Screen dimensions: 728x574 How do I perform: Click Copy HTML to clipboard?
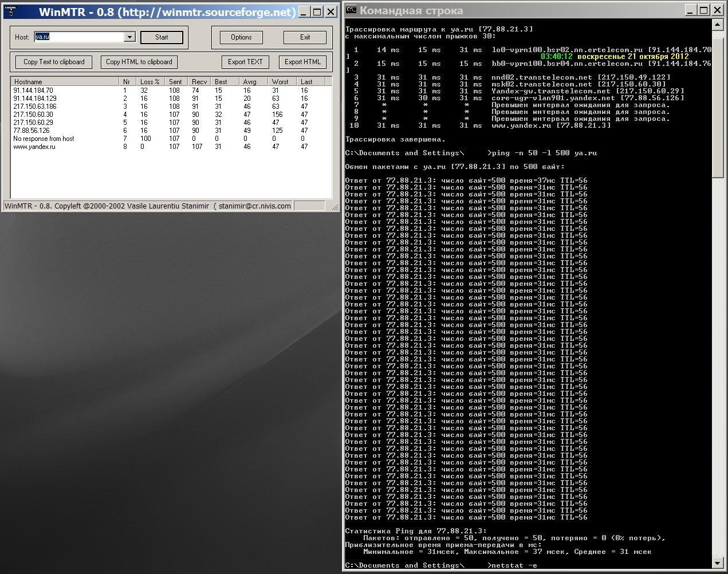point(139,62)
